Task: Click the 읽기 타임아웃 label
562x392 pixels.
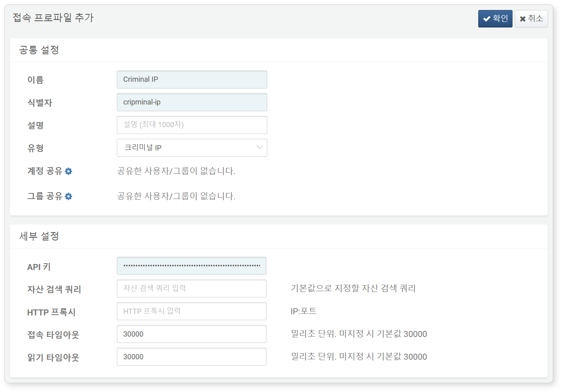Action: [x=53, y=358]
